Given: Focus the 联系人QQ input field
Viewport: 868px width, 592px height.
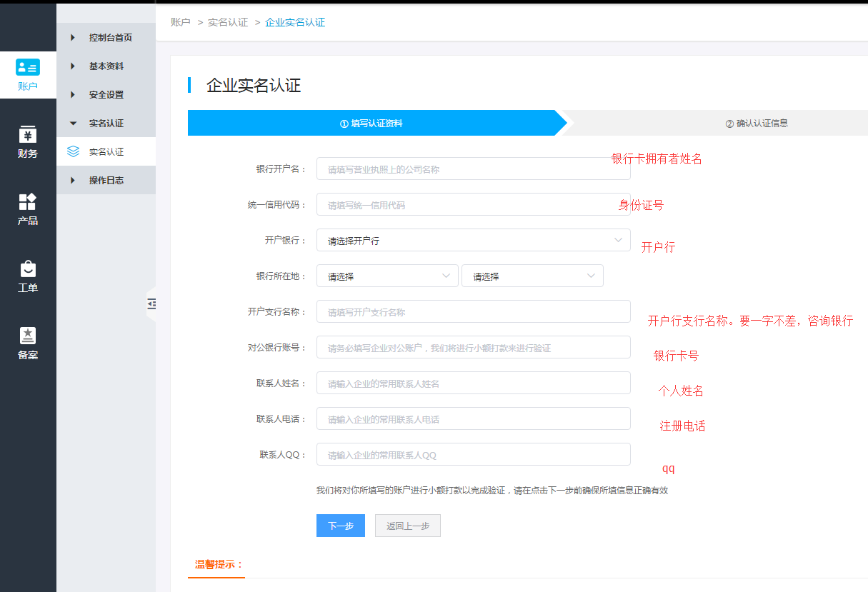Looking at the screenshot, I should 474,454.
